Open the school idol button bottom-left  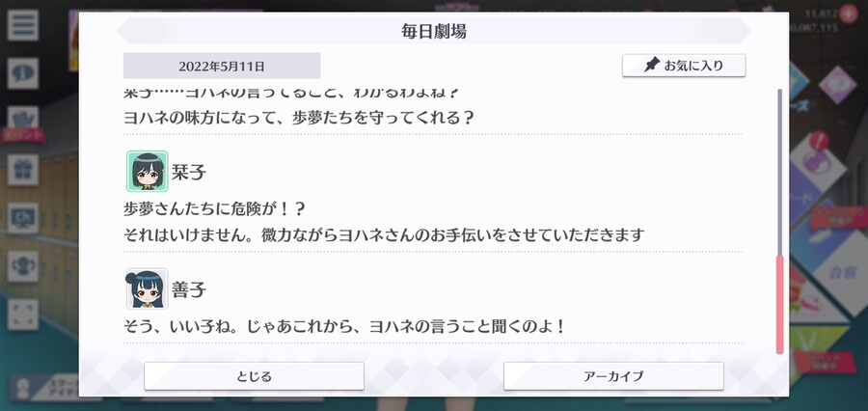tap(47, 387)
